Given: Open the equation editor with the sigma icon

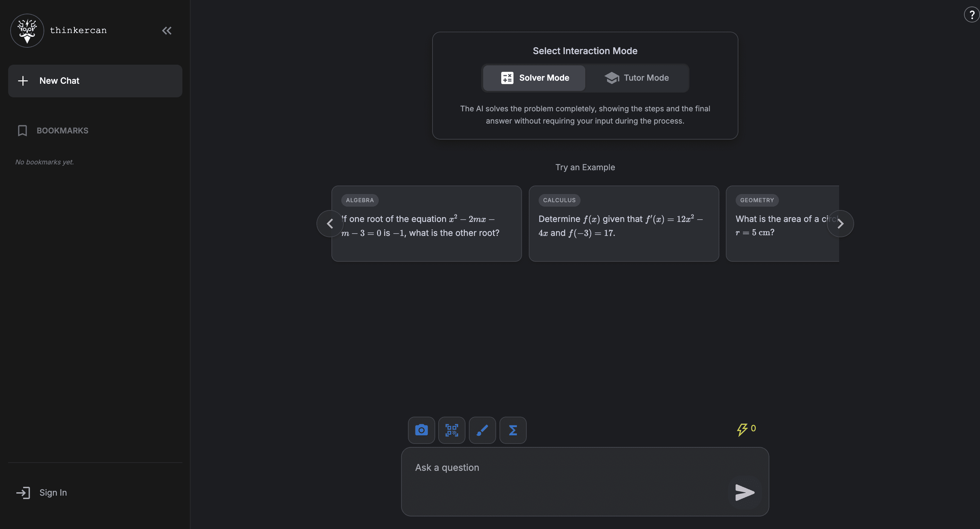Looking at the screenshot, I should click(512, 430).
